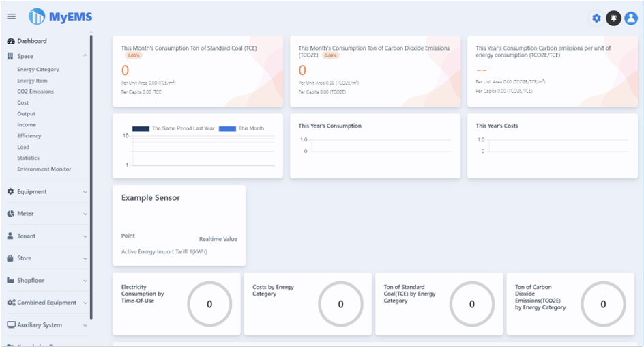Open settings via the gear icon
This screenshot has height=347, width=644.
pos(596,18)
